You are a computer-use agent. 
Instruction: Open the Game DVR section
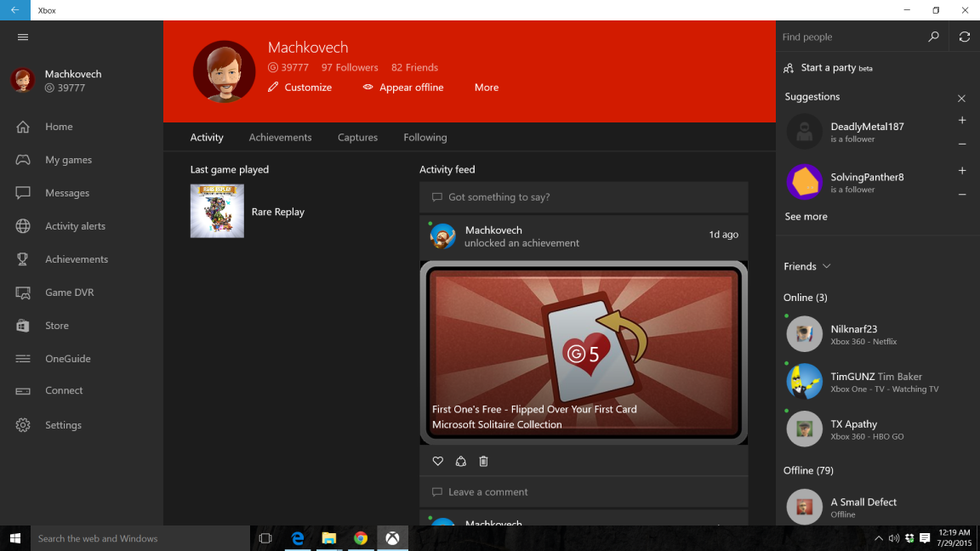click(68, 292)
